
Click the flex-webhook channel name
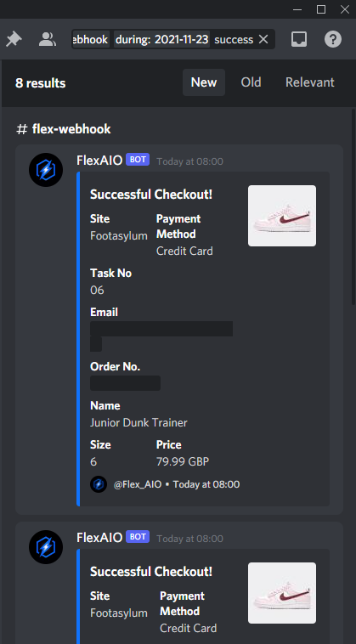[71, 129]
